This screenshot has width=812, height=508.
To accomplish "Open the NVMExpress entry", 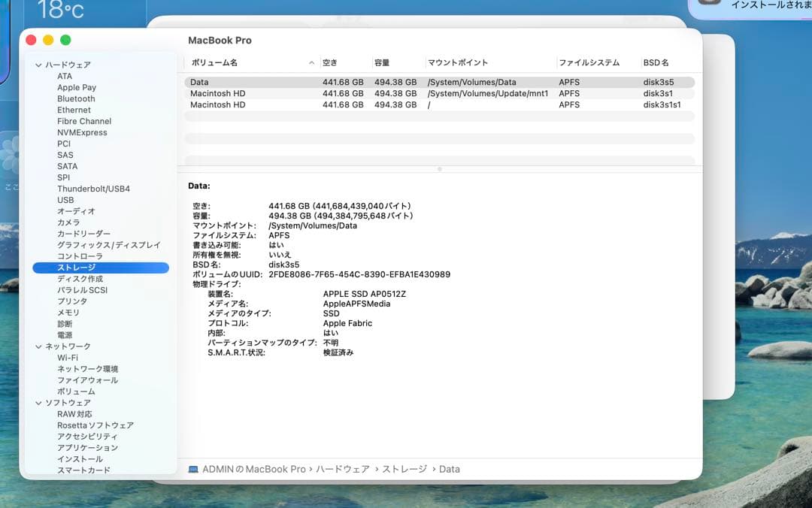I will [x=83, y=132].
